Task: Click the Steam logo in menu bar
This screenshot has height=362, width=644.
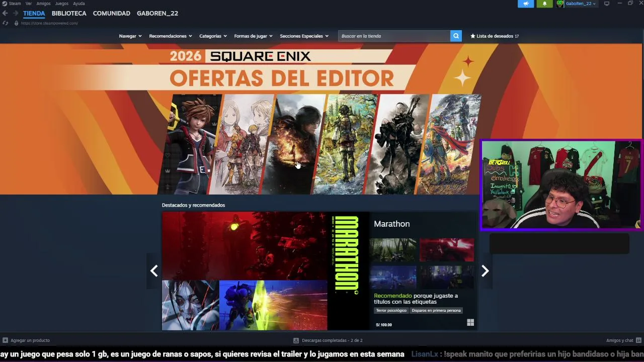Action: pyautogui.click(x=5, y=4)
